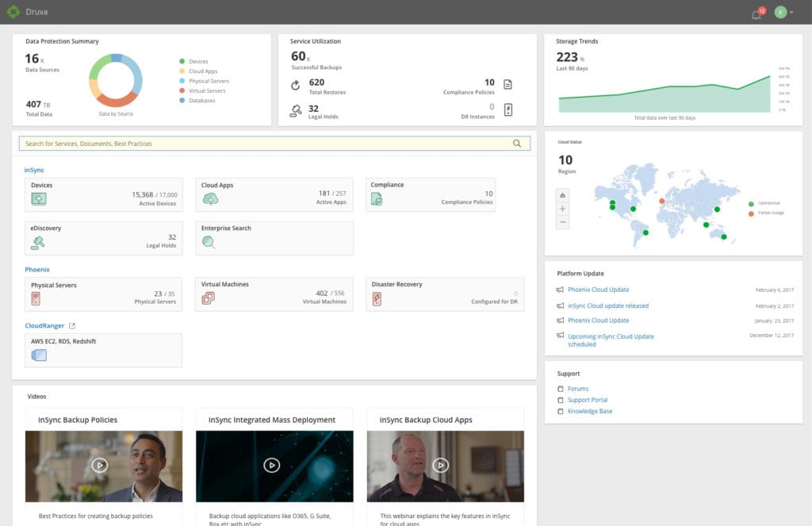Image resolution: width=812 pixels, height=526 pixels.
Task: Click the Total Restores refresh icon
Action: 295,85
